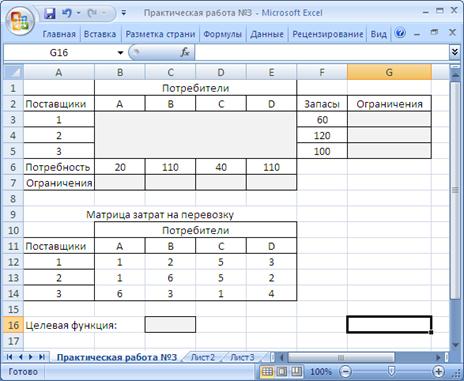Go to first sheet navigation arrow
Screen dimensions: 464x381
[9, 357]
